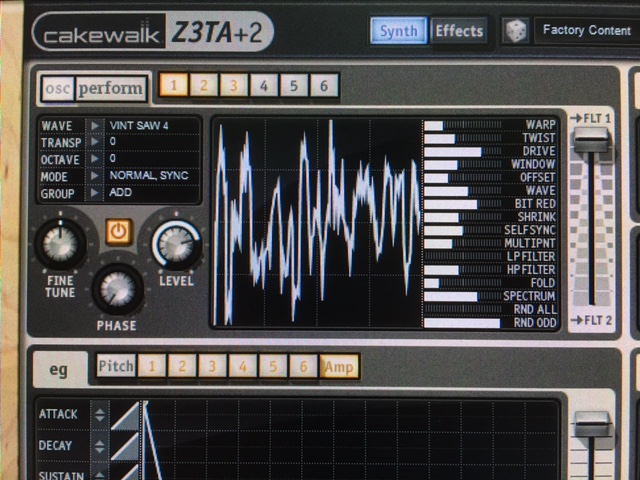Screen dimensions: 640x480
Task: Click the ADD group value
Action: [x=120, y=192]
